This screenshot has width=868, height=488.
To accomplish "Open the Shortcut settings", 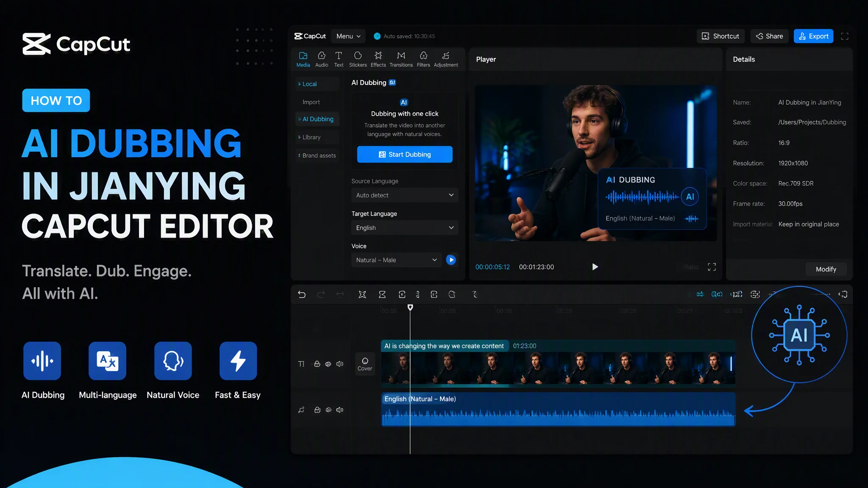I will (721, 36).
